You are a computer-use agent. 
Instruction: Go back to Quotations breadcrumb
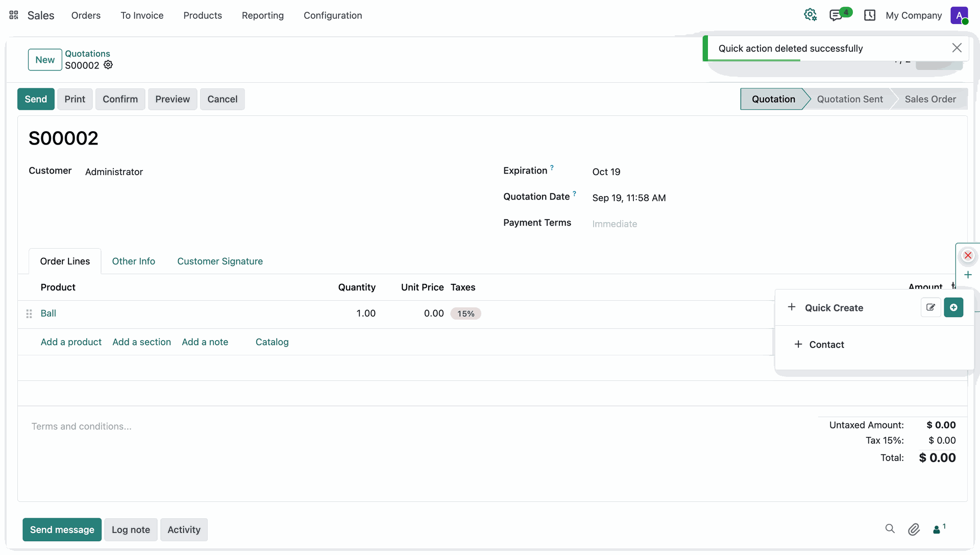pyautogui.click(x=87, y=54)
